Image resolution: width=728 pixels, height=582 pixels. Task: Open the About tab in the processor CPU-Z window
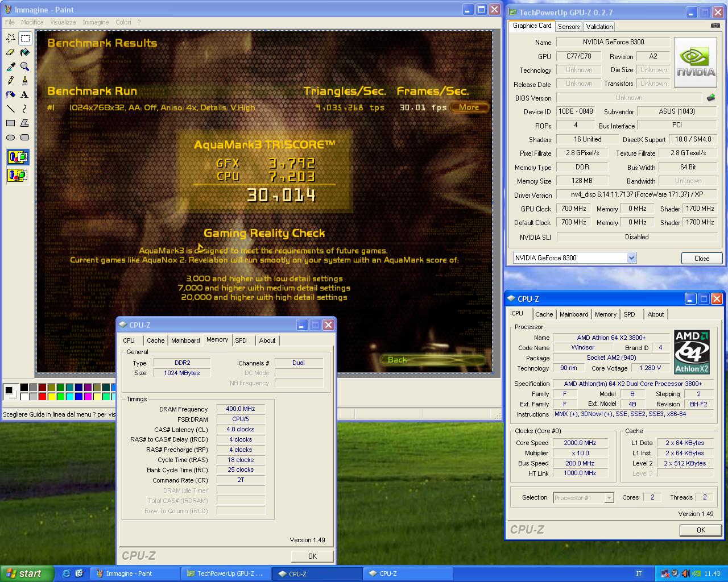click(655, 314)
